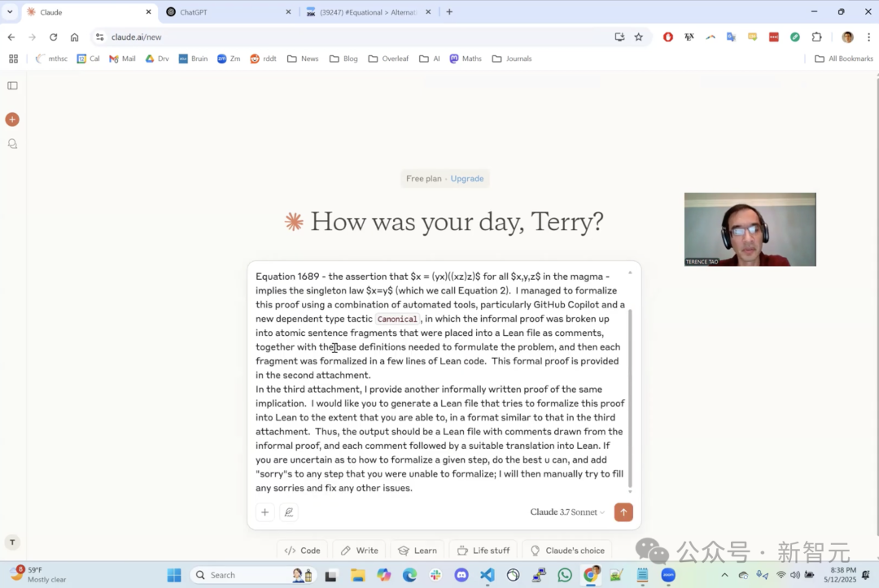The height and width of the screenshot is (588, 879).
Task: Open the Drv bookmark
Action: (157, 59)
